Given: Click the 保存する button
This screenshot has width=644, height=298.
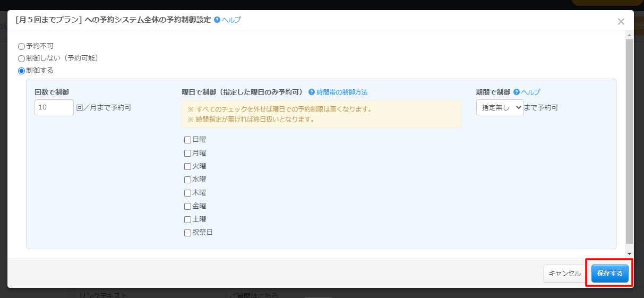Looking at the screenshot, I should [609, 274].
